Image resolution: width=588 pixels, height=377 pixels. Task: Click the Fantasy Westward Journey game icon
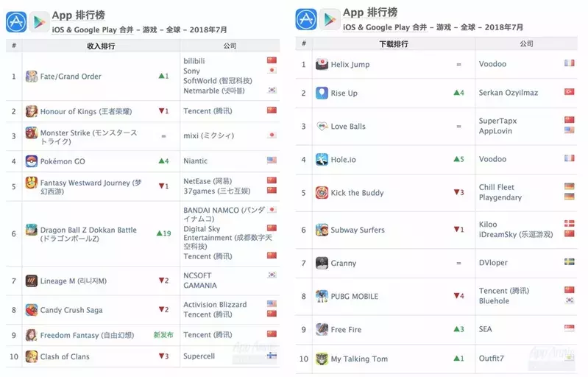click(x=32, y=183)
